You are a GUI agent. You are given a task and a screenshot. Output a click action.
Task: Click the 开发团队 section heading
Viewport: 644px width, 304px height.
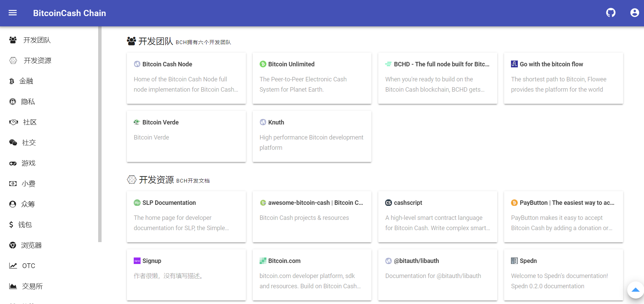click(x=156, y=41)
